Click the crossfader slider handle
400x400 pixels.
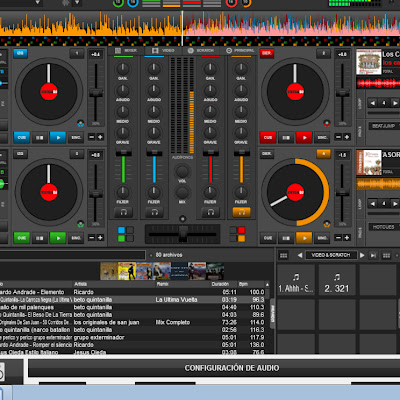(x=183, y=234)
